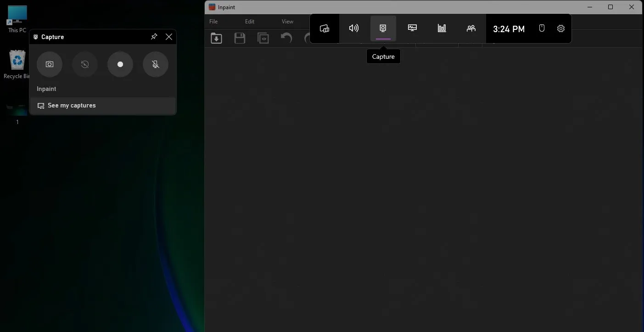Open the Xbox Social widget
The height and width of the screenshot is (332, 644).
[471, 28]
